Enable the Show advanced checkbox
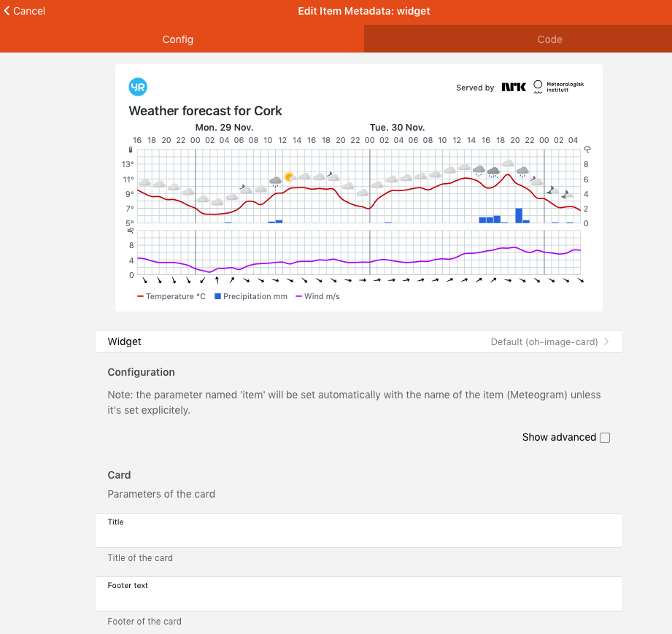672x634 pixels. pos(604,438)
